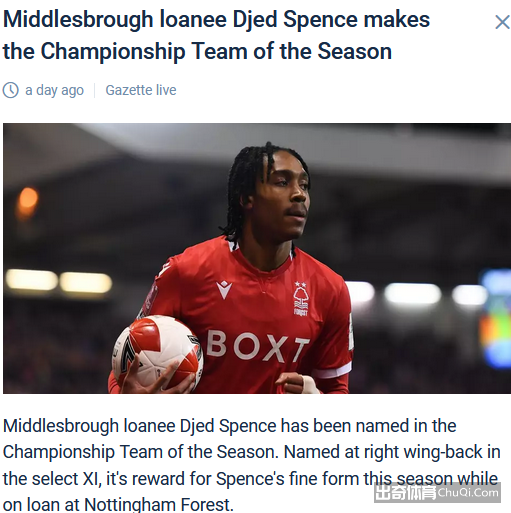The height and width of the screenshot is (513, 511).
Task: Click the BOXT sponsor text on shirt
Action: pos(258,347)
